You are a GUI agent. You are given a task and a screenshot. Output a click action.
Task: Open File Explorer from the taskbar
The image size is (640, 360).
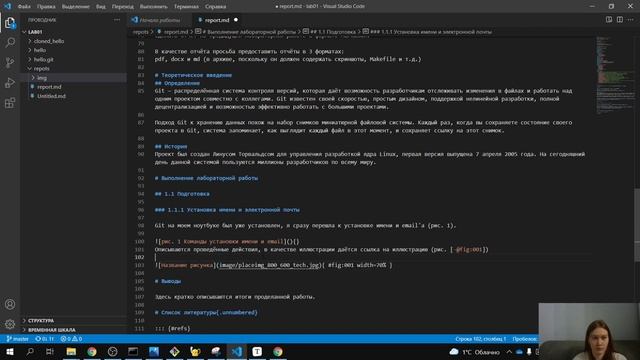pos(71,351)
